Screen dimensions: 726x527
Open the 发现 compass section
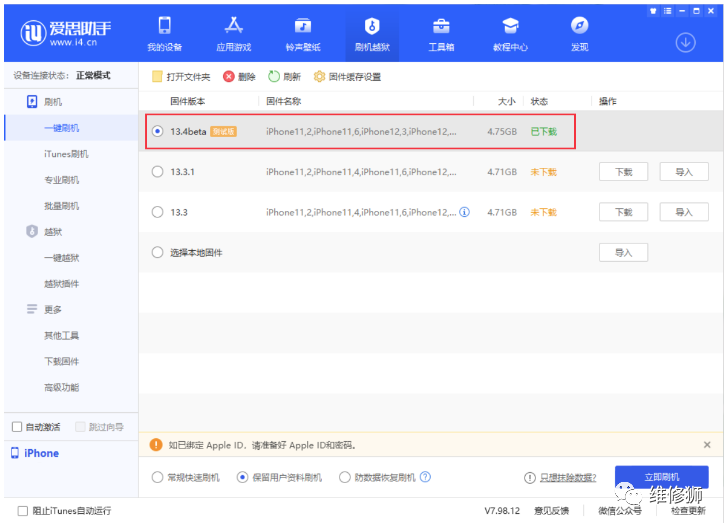pos(579,33)
